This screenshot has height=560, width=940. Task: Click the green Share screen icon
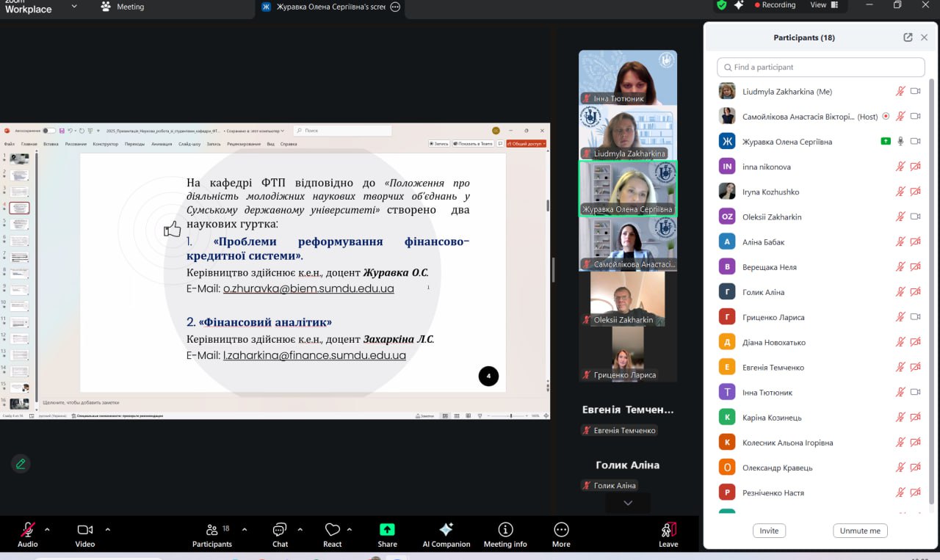pyautogui.click(x=387, y=530)
